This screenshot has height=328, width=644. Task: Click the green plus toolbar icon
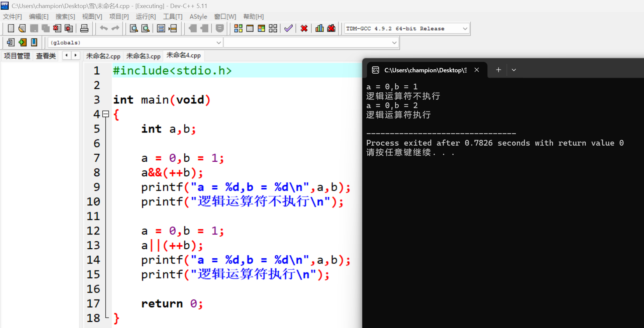[22, 43]
